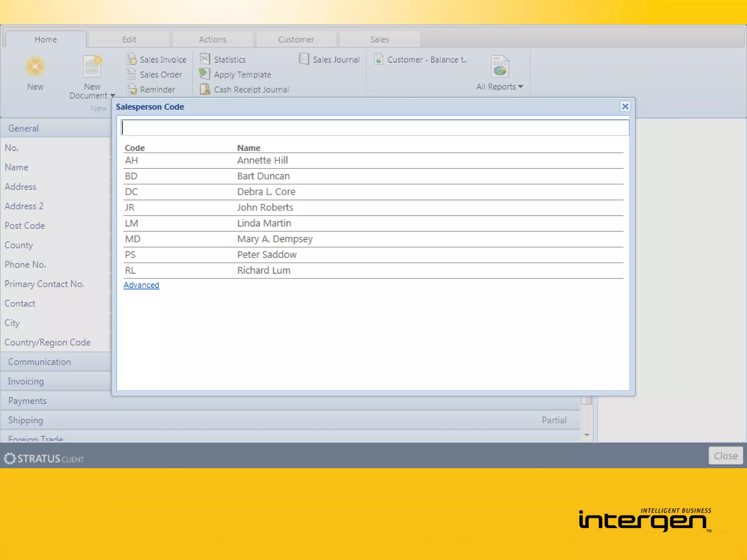Open the Statistics icon
747x560 pixels.
[x=205, y=59]
